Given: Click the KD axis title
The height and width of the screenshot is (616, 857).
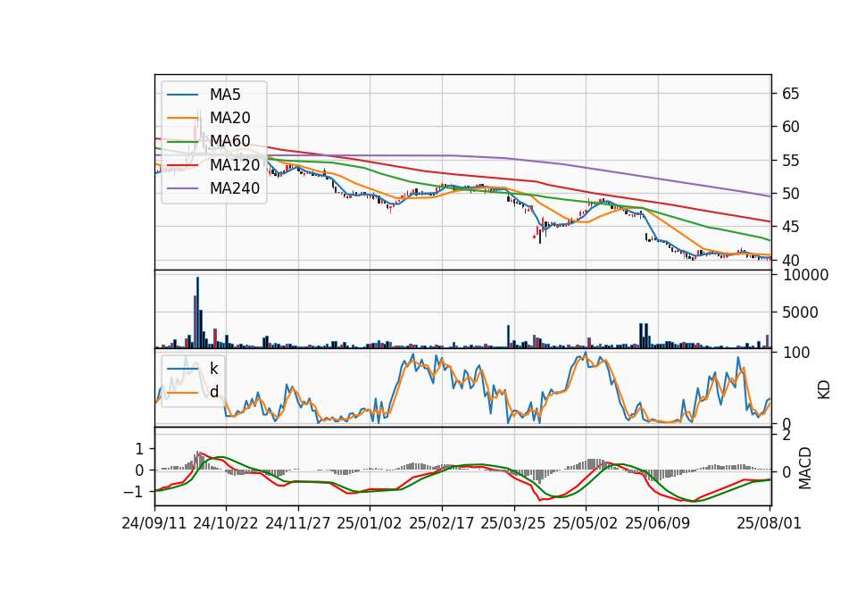Looking at the screenshot, I should (x=824, y=389).
